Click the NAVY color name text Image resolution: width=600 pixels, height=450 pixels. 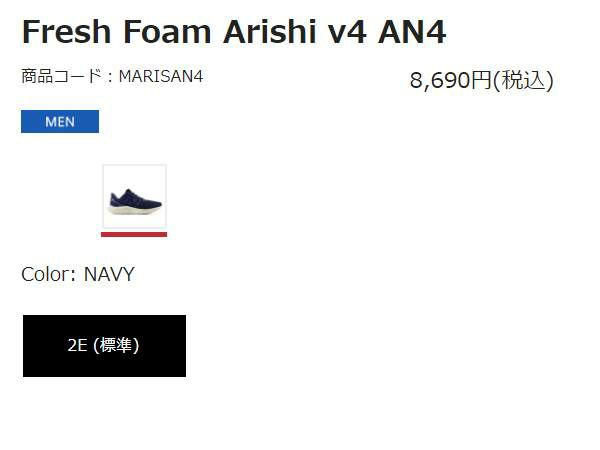tap(109, 274)
